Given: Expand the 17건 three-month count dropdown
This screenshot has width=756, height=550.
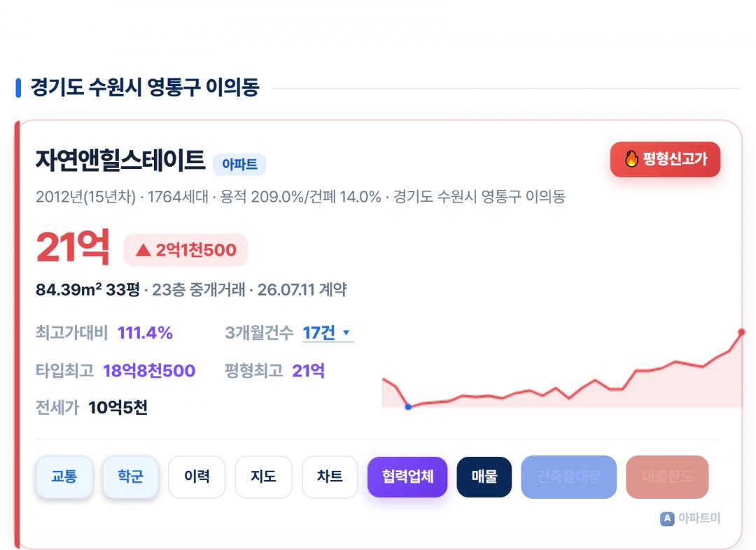Looking at the screenshot, I should click(x=328, y=333).
